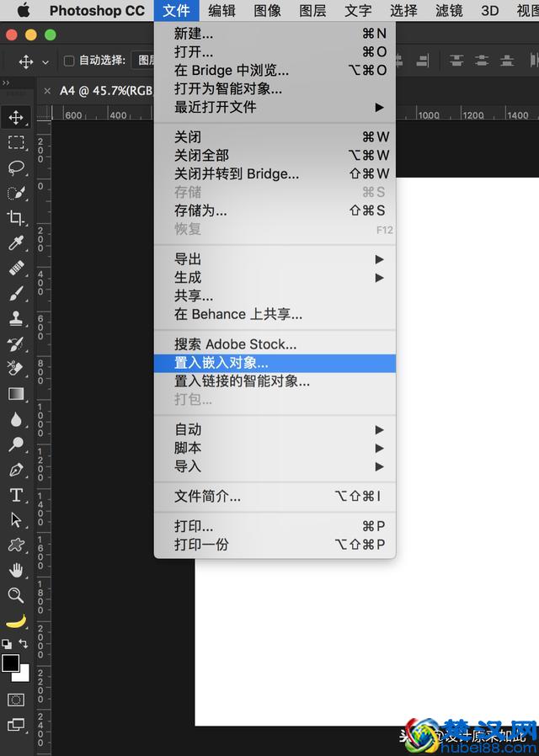539x756 pixels.
Task: Open Move tool preset picker chevron
Action: pos(45,62)
